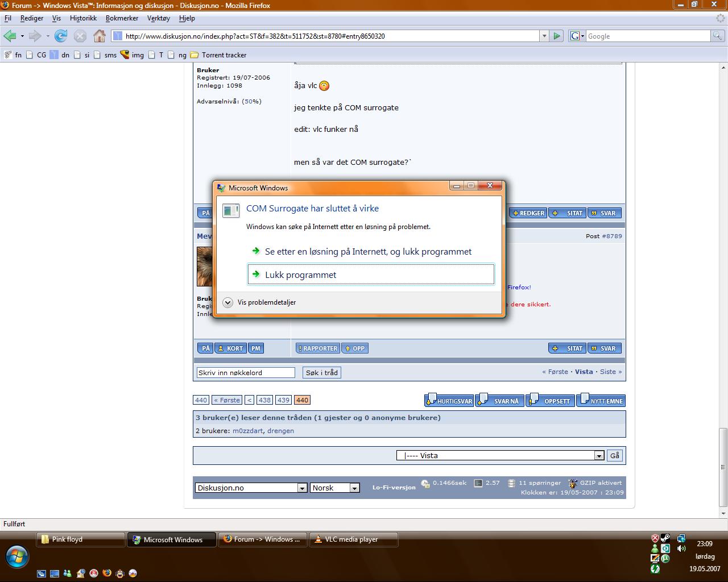Click the RAPPORTER button

[x=317, y=348]
